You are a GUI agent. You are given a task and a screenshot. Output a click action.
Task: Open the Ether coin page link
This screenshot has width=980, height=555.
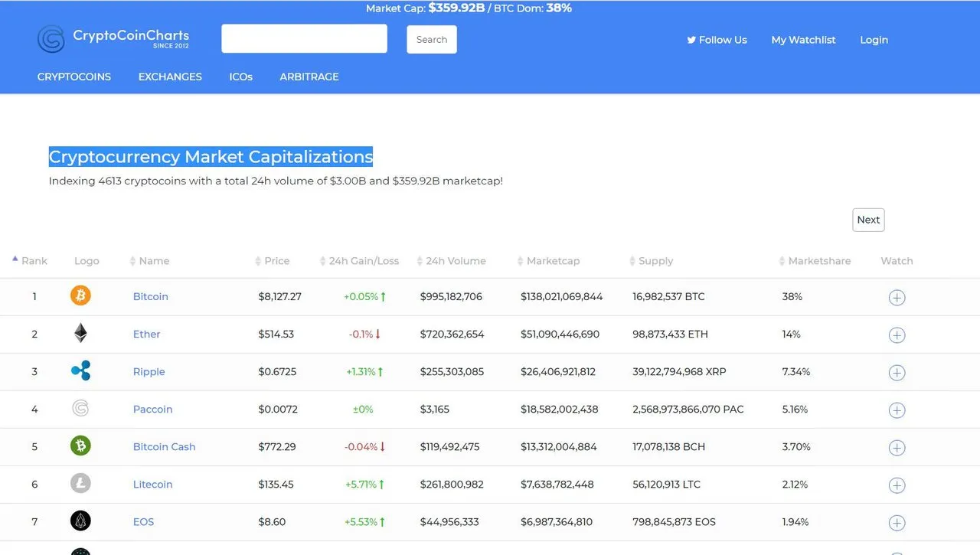pos(147,334)
